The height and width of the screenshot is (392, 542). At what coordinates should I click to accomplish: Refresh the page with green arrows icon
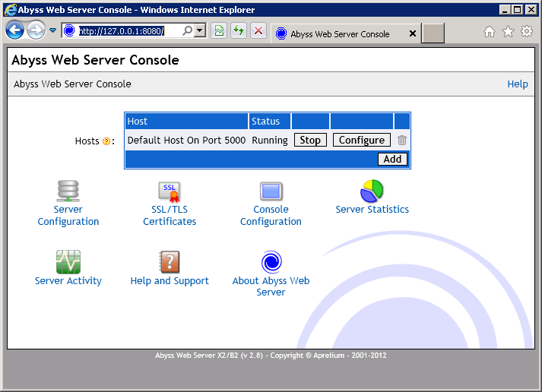point(239,30)
